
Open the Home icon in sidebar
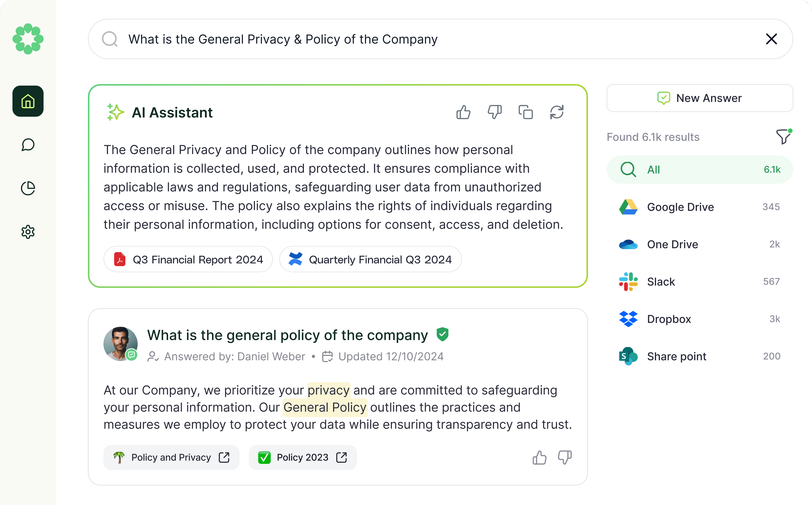tap(28, 101)
